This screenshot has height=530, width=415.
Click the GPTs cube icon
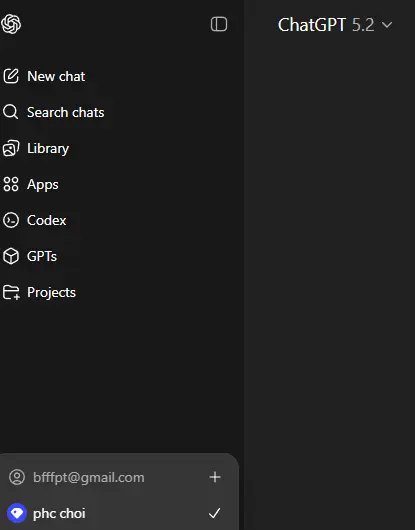coord(11,256)
